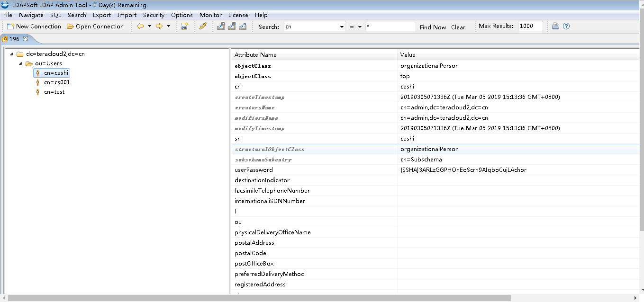
Task: Click the export icon with X badge
Action: point(243,27)
